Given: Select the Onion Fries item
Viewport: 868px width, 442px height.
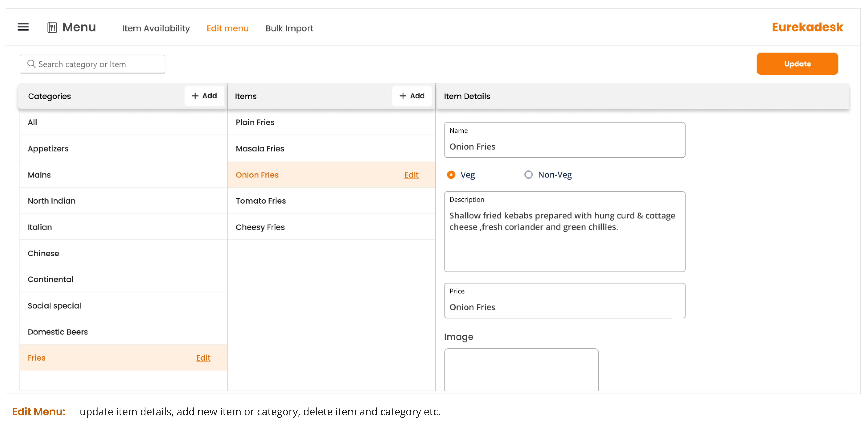Looking at the screenshot, I should click(332, 175).
